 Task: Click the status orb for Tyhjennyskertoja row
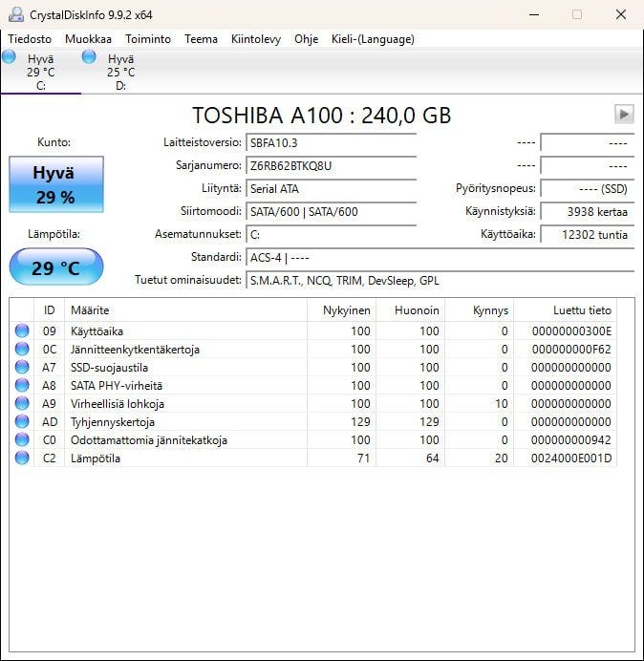pos(22,421)
